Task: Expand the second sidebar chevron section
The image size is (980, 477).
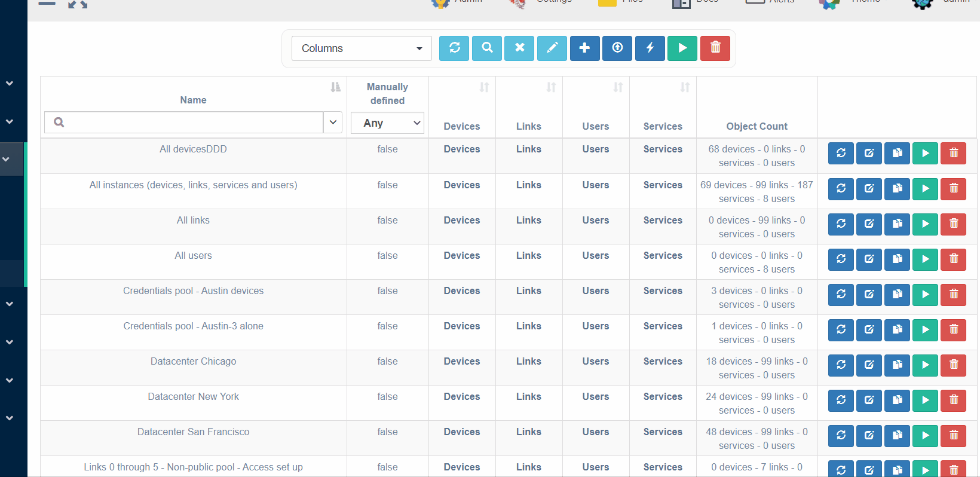Action: coord(10,122)
